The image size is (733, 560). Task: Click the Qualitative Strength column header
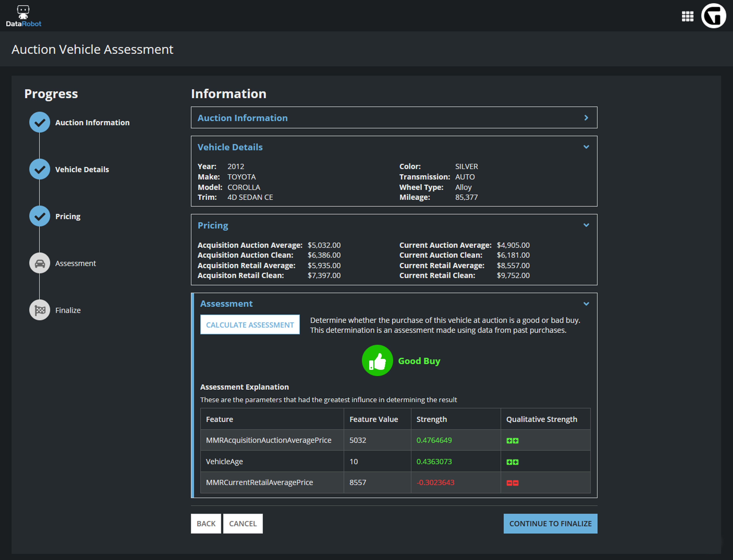point(545,419)
